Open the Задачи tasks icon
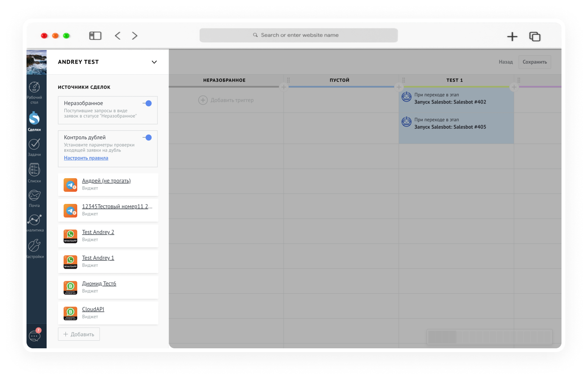The width and height of the screenshot is (588, 379). coord(34,144)
